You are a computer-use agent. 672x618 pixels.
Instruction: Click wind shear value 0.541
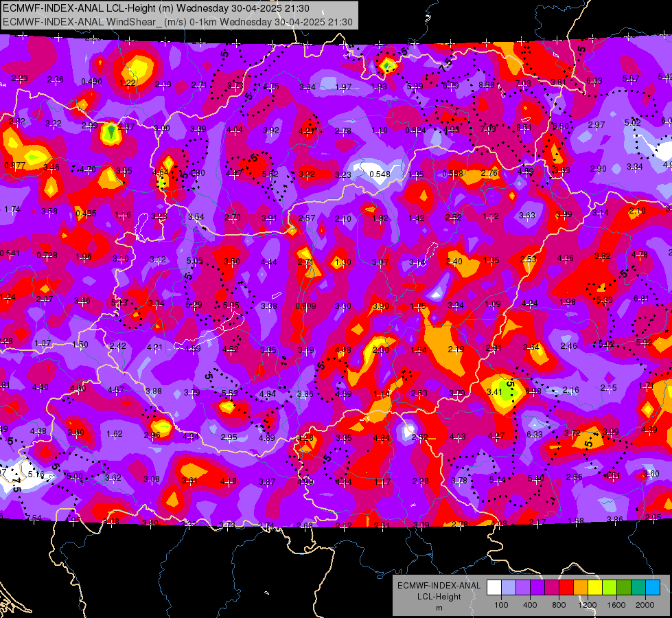click(x=10, y=253)
